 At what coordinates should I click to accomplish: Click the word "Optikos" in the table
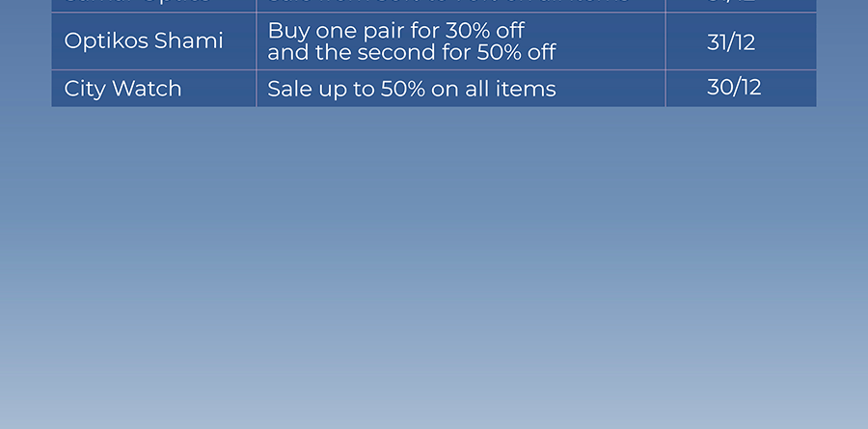click(x=106, y=40)
